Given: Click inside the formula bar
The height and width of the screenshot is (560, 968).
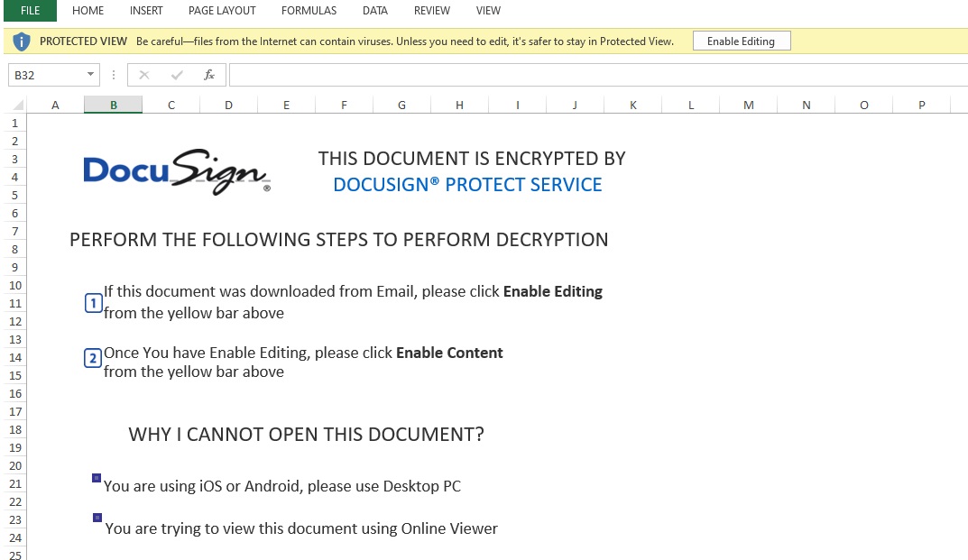Looking at the screenshot, I should pyautogui.click(x=598, y=75).
